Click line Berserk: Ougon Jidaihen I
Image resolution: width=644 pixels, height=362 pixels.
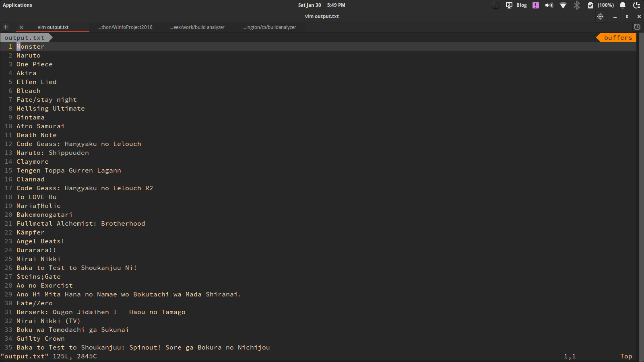point(101,312)
